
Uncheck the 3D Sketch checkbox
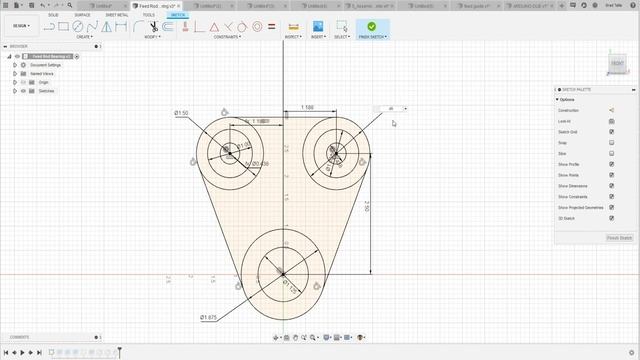pyautogui.click(x=611, y=218)
